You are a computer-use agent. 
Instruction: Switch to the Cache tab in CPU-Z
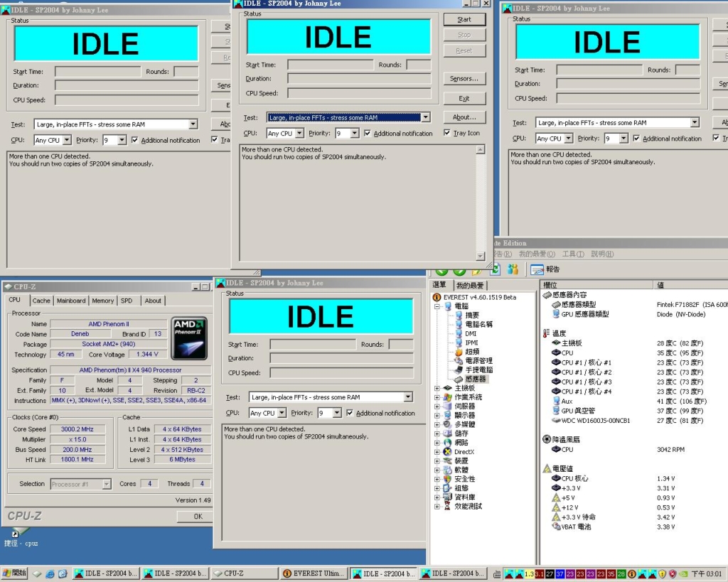[41, 301]
